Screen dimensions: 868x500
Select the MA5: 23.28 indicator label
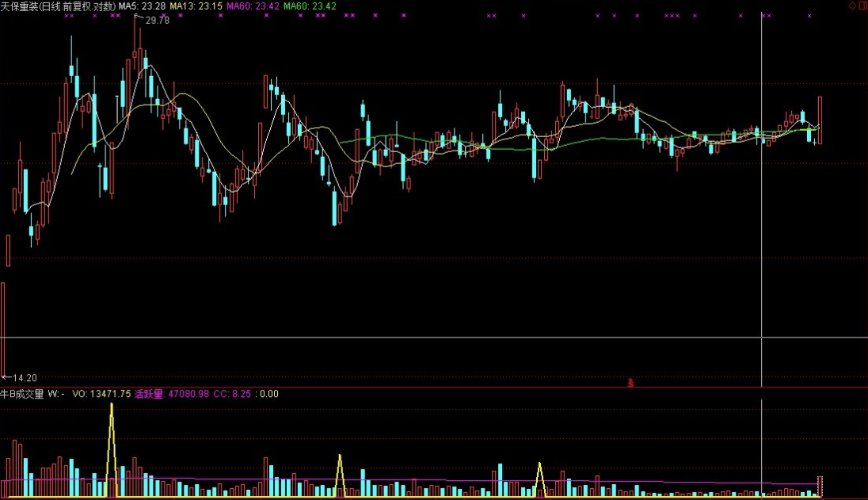[x=143, y=6]
